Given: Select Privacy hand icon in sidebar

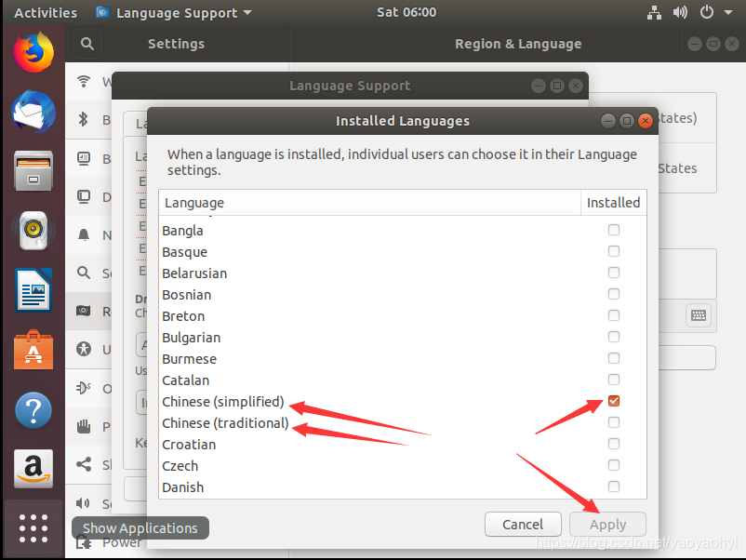Looking at the screenshot, I should [84, 427].
